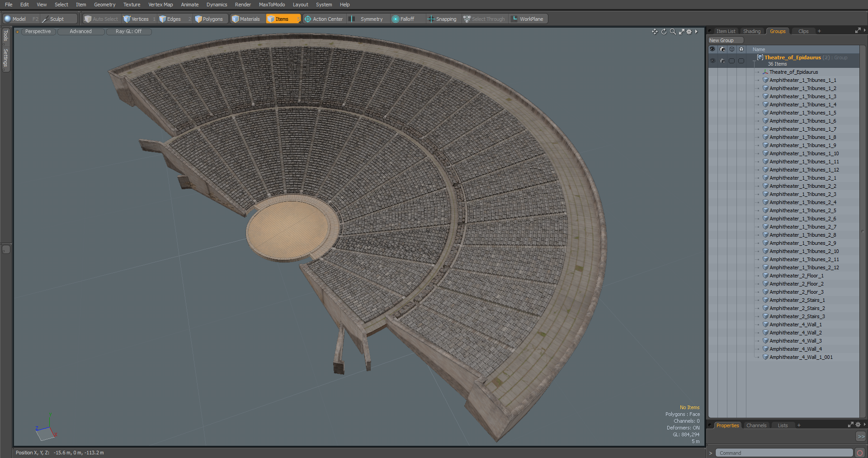This screenshot has width=868, height=458.
Task: Click the record macro circle button
Action: [x=860, y=453]
